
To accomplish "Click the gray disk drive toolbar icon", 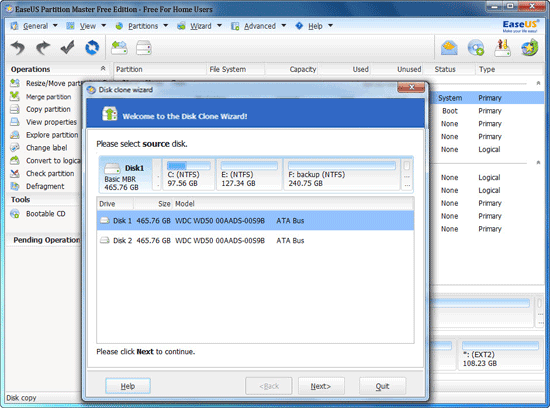I will pyautogui.click(x=144, y=48).
